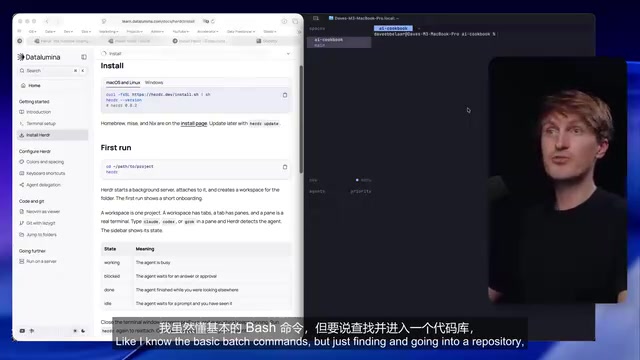The height and width of the screenshot is (360, 640).
Task: Open the Projects bookmarks folder
Action: coord(134,31)
